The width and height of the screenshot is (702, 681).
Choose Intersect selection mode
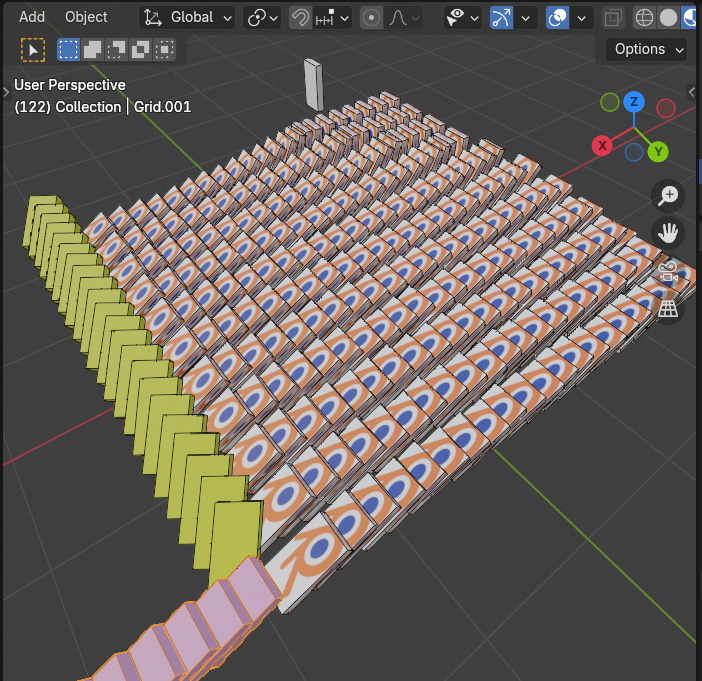pyautogui.click(x=164, y=49)
